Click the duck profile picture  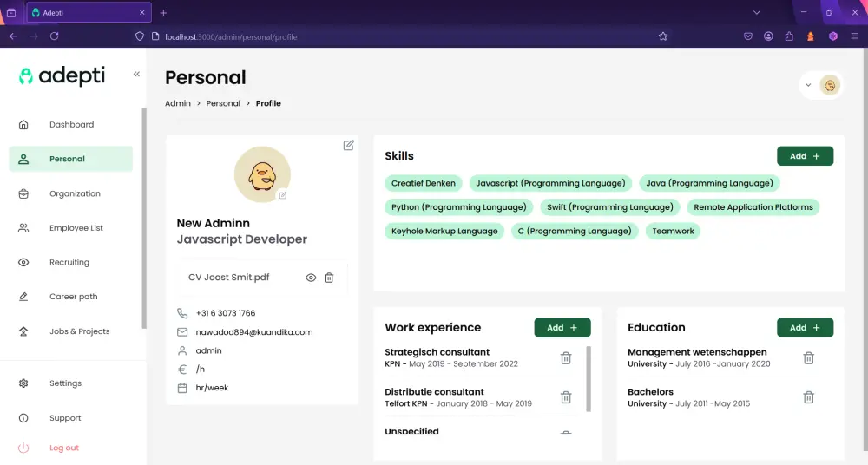262,174
